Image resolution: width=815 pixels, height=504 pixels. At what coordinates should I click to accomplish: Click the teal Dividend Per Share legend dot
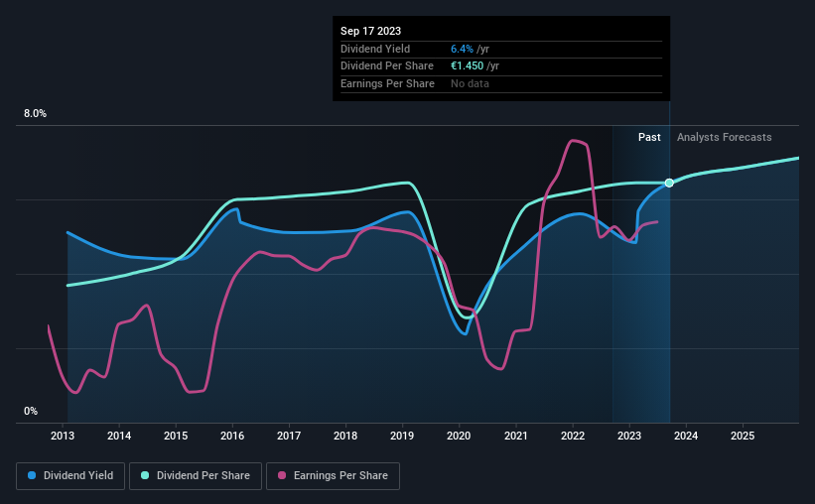point(145,475)
